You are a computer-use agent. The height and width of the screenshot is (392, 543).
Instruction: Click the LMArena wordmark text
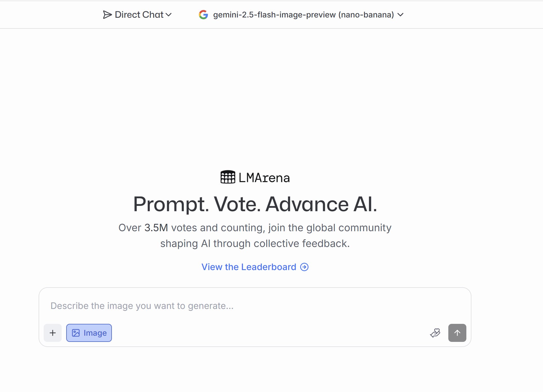(x=264, y=178)
